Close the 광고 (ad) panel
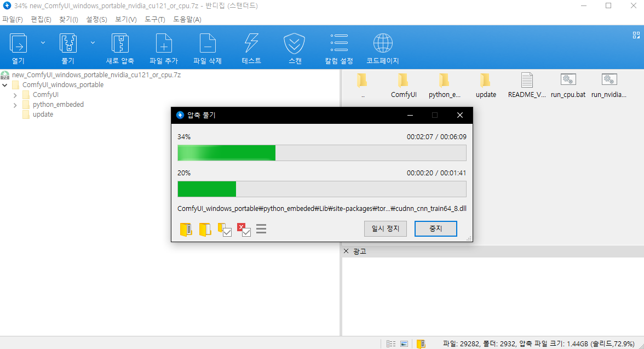Viewport: 644px width, 349px height. 346,251
